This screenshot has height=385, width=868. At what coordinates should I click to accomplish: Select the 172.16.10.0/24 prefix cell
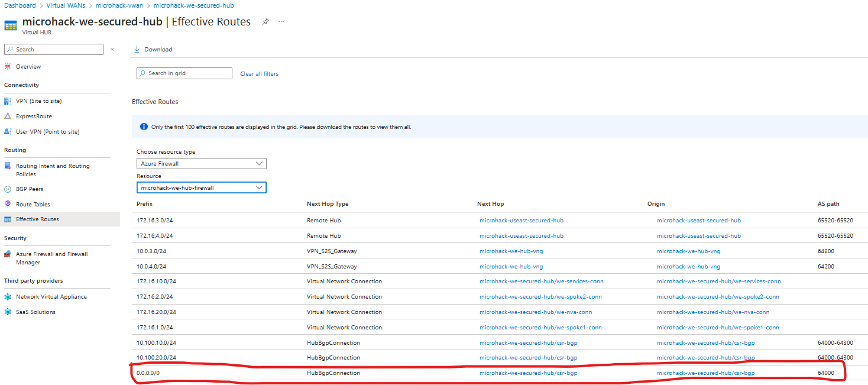click(x=156, y=282)
